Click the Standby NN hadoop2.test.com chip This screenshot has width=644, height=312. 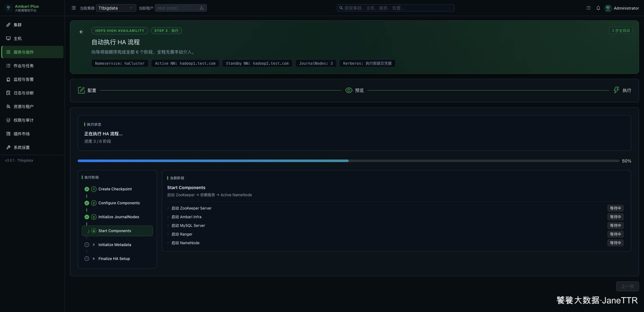point(257,63)
